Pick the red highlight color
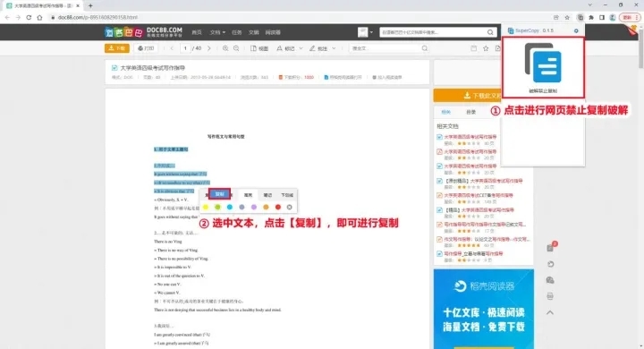 coord(278,207)
